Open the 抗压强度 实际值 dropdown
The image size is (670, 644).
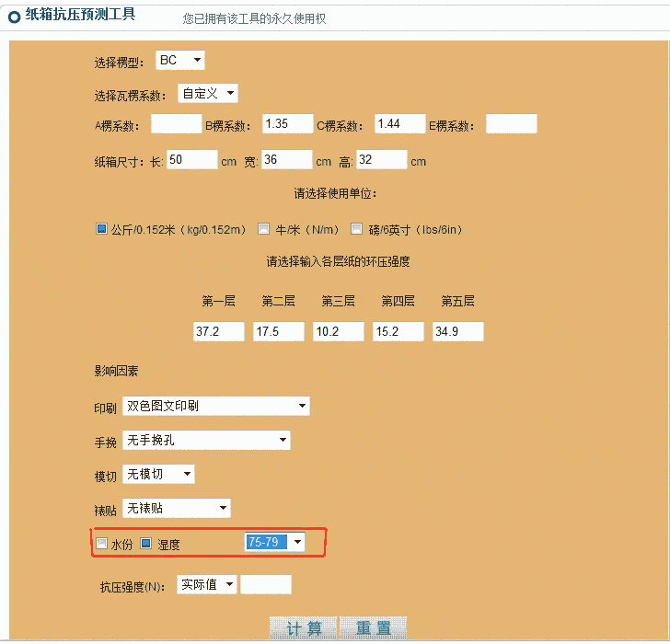207,584
